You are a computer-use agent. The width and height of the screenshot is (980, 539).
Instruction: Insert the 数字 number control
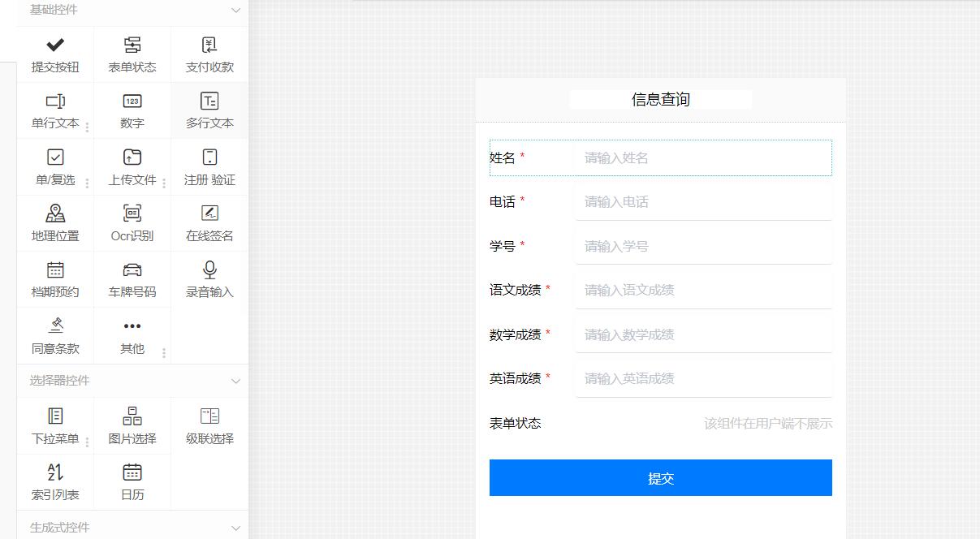coord(132,110)
